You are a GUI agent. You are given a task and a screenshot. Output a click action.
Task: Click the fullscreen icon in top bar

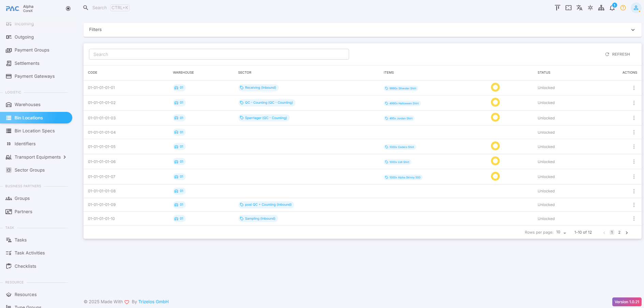point(568,8)
